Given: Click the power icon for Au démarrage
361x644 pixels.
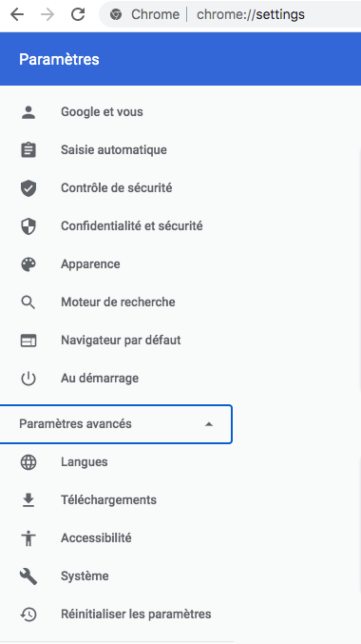Looking at the screenshot, I should [x=28, y=379].
